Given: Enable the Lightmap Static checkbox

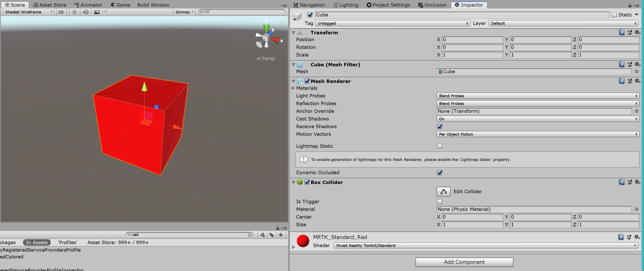Looking at the screenshot, I should 440,146.
